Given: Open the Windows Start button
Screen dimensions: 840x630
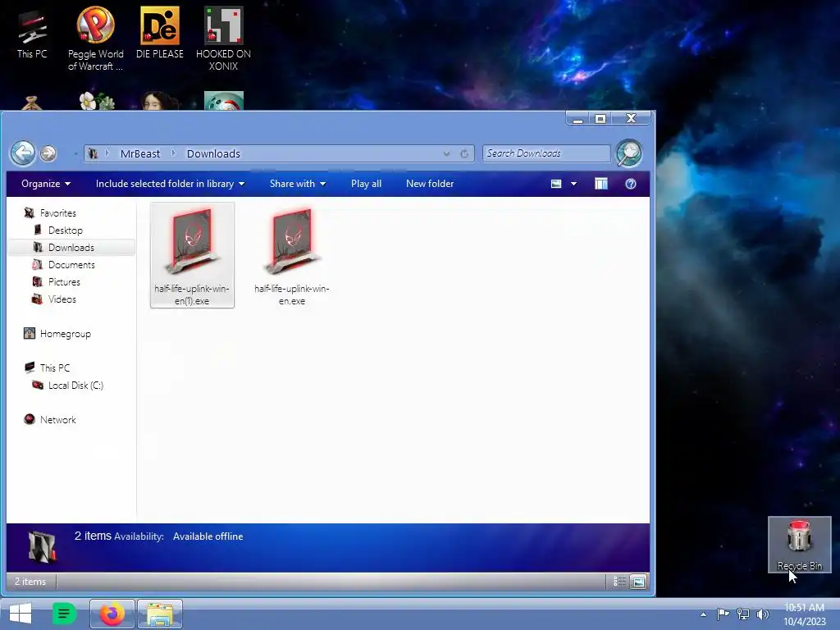Looking at the screenshot, I should pyautogui.click(x=21, y=614).
